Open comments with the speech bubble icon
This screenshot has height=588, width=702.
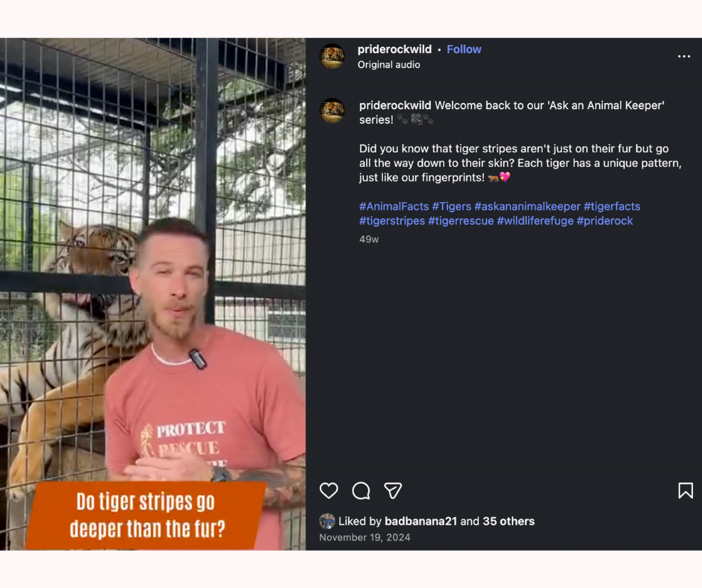pos(361,491)
